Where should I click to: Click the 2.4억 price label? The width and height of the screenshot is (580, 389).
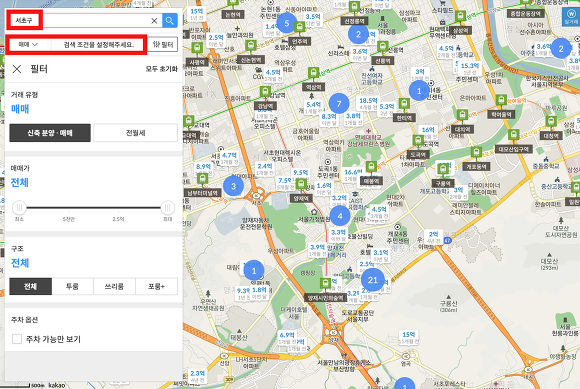[265, 169]
